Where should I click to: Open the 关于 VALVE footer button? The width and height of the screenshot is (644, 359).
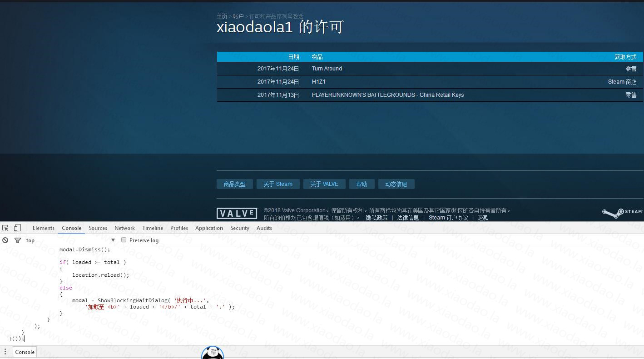tap(324, 184)
